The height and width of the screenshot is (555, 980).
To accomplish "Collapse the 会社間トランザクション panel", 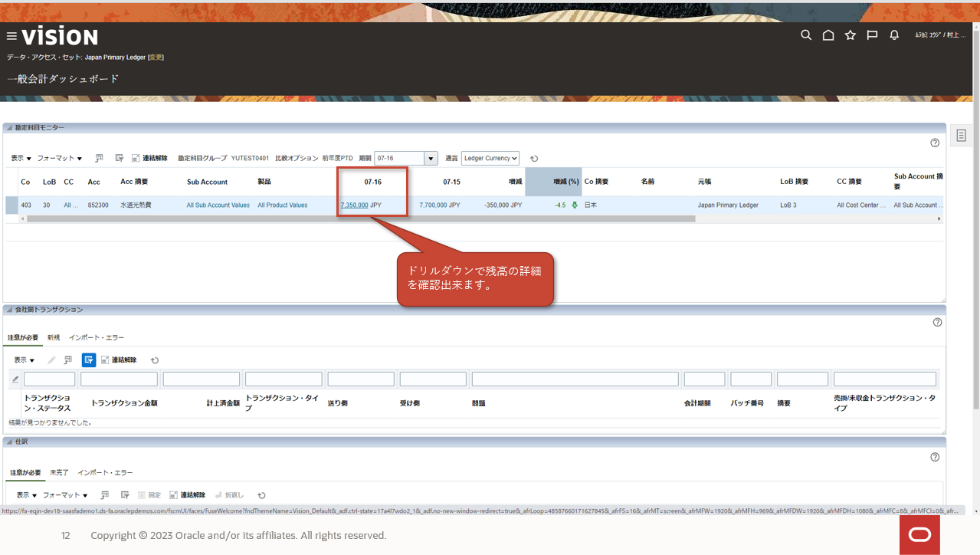I will [9, 310].
